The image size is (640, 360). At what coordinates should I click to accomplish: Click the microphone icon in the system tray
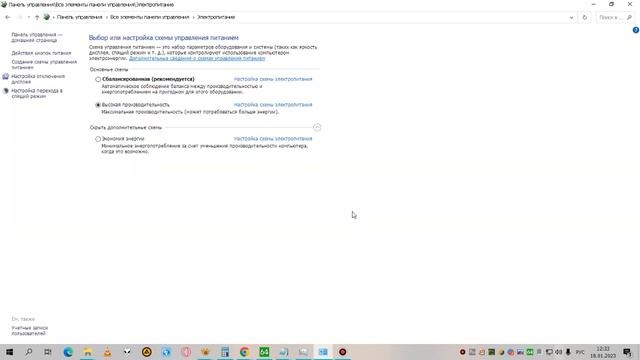[568, 352]
